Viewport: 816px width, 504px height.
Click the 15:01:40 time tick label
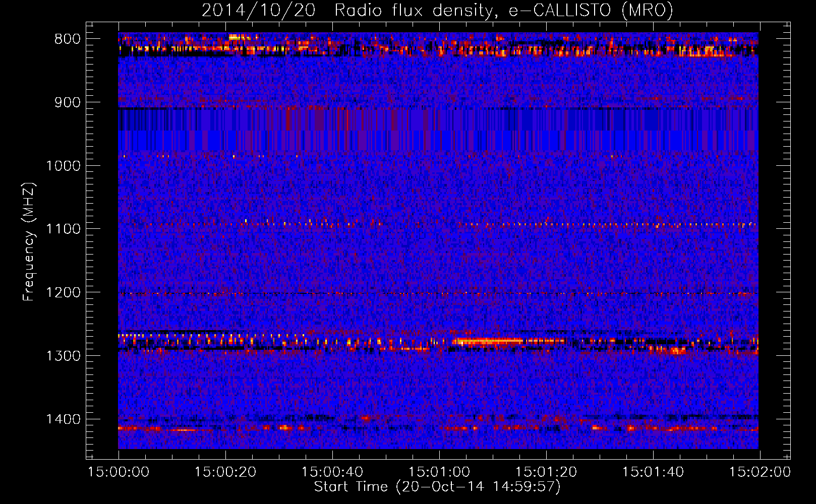(x=653, y=472)
